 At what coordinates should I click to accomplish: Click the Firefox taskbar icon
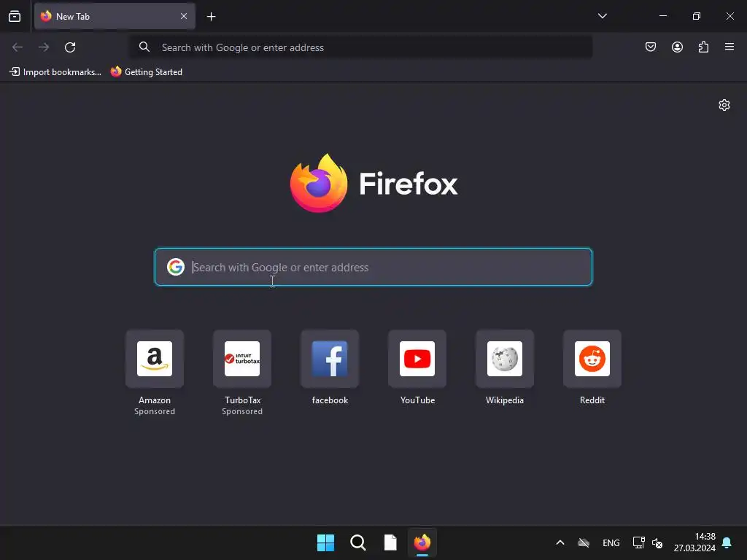[x=422, y=542]
